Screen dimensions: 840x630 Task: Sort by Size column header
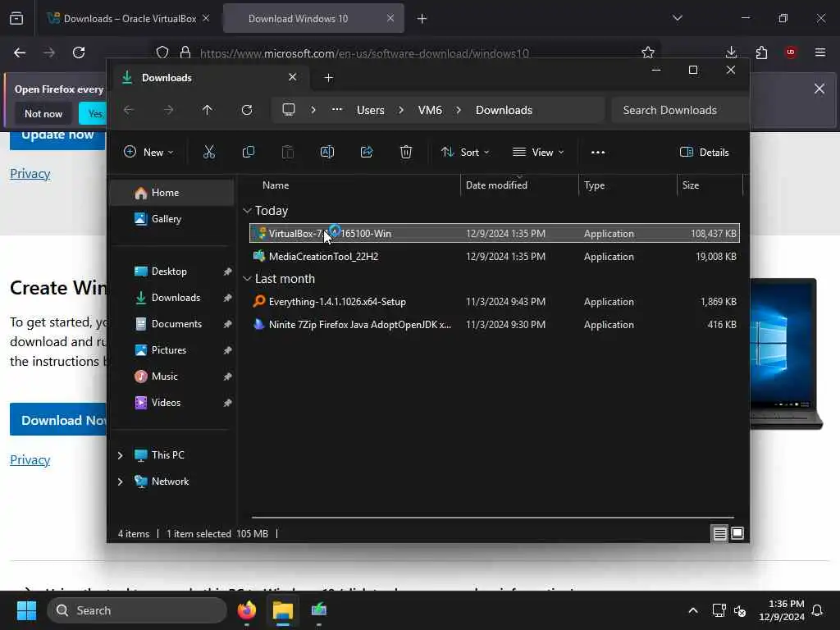(710, 185)
